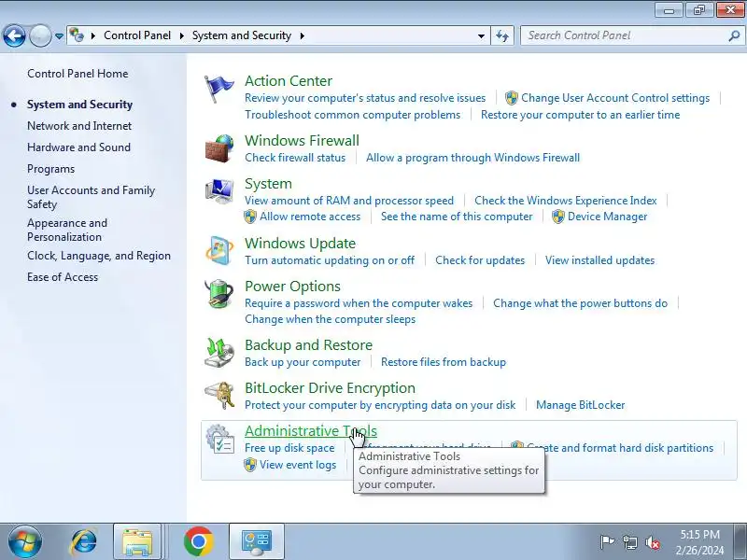Screen dimensions: 747x560
Task: Expand arrow after System and Security breadcrumb
Action: [302, 35]
